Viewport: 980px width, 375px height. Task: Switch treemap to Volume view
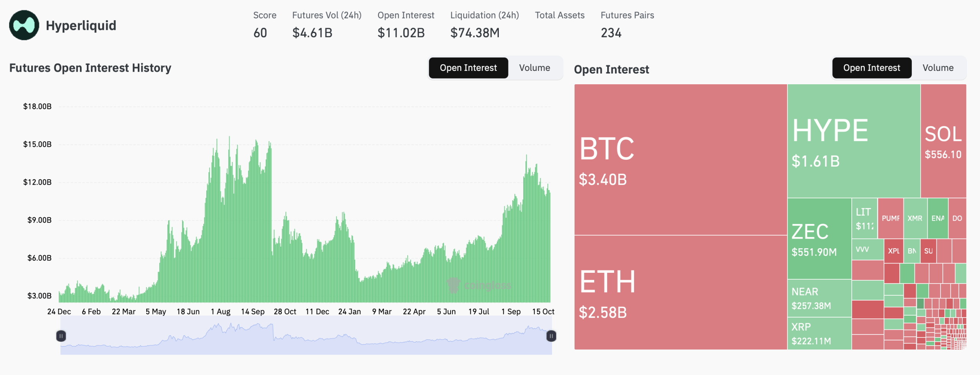click(938, 68)
